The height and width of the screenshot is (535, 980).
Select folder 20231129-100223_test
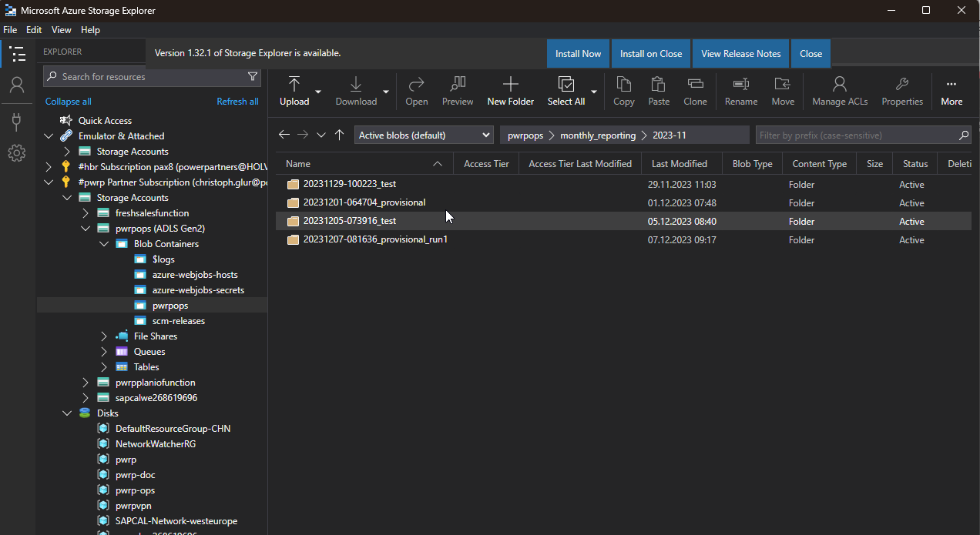pyautogui.click(x=350, y=185)
